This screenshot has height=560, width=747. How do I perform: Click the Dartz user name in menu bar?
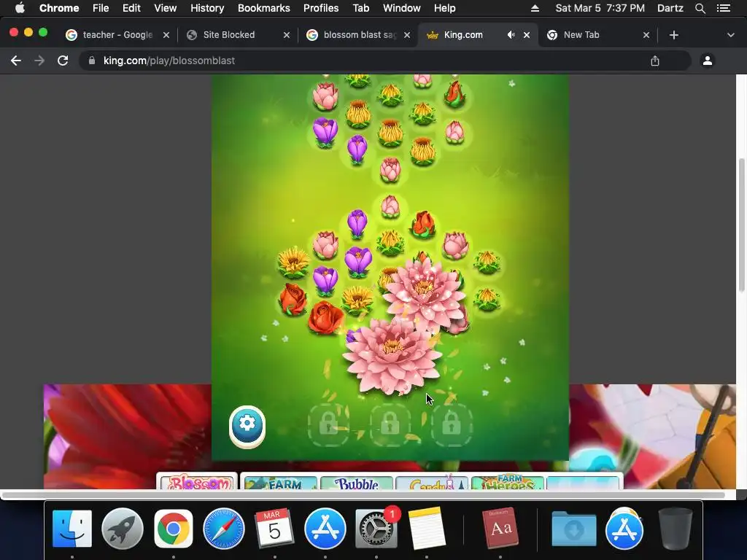tap(670, 8)
